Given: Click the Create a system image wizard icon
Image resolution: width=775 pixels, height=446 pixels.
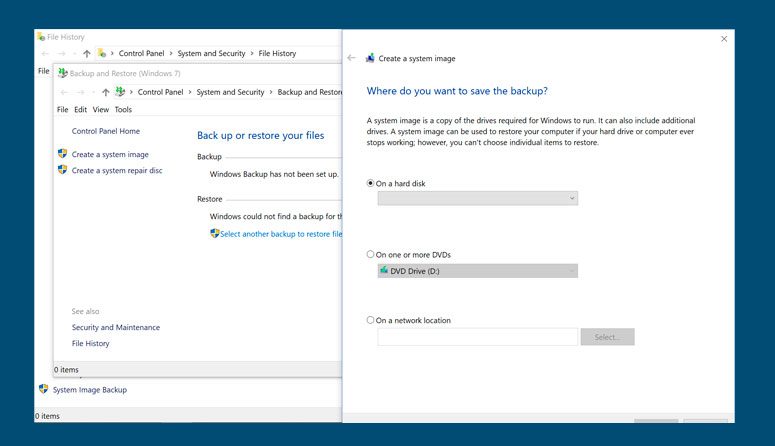Looking at the screenshot, I should (370, 58).
